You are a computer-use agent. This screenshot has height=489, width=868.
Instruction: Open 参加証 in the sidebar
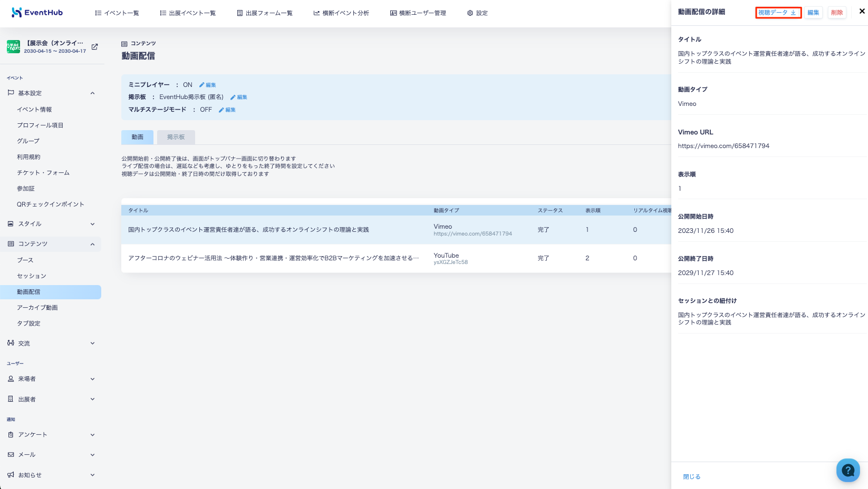(26, 189)
